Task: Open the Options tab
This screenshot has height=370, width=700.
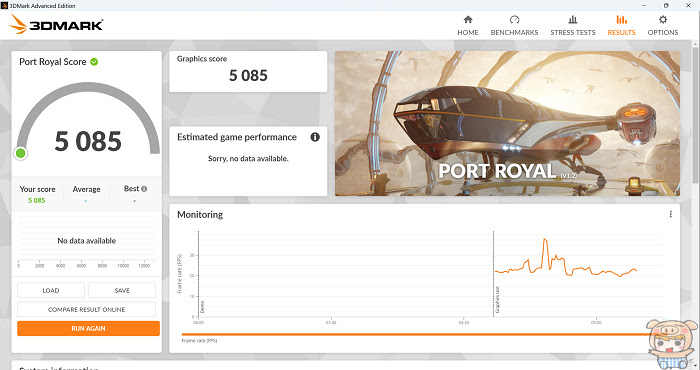Action: coord(662,25)
